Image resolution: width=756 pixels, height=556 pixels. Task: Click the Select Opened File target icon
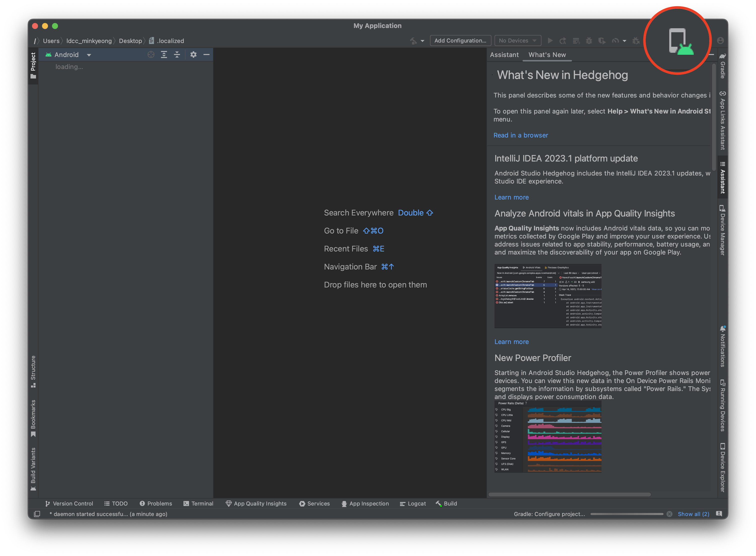pyautogui.click(x=151, y=54)
